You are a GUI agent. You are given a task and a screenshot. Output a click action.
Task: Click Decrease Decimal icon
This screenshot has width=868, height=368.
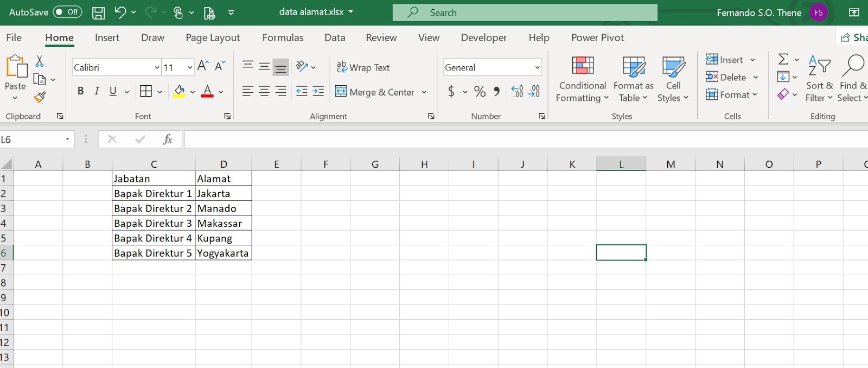(534, 91)
